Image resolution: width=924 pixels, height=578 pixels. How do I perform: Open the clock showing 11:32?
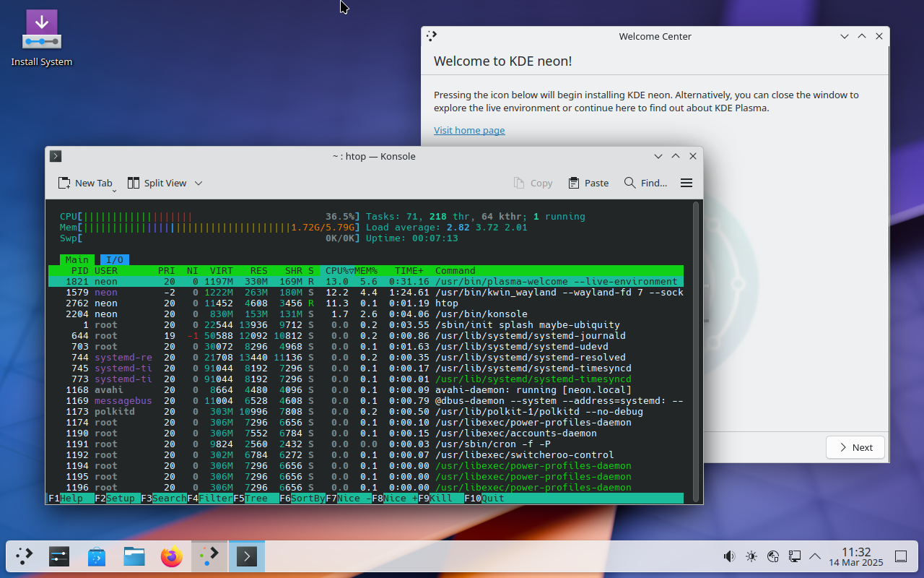855,556
